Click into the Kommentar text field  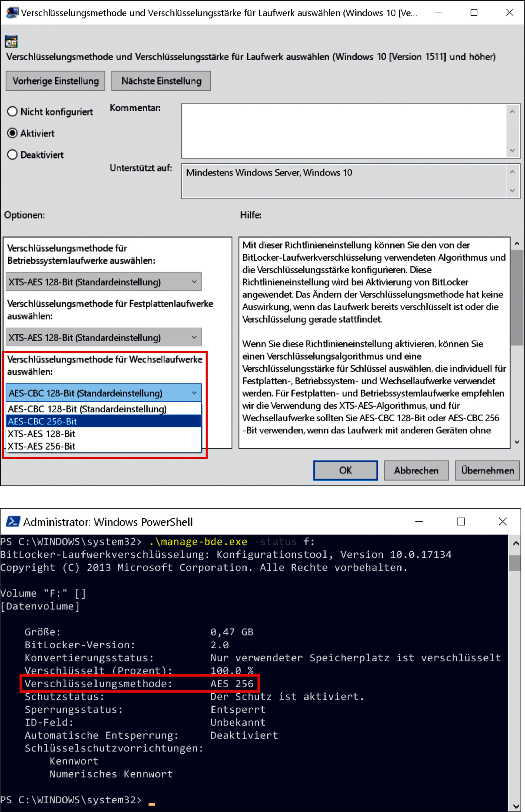click(344, 131)
